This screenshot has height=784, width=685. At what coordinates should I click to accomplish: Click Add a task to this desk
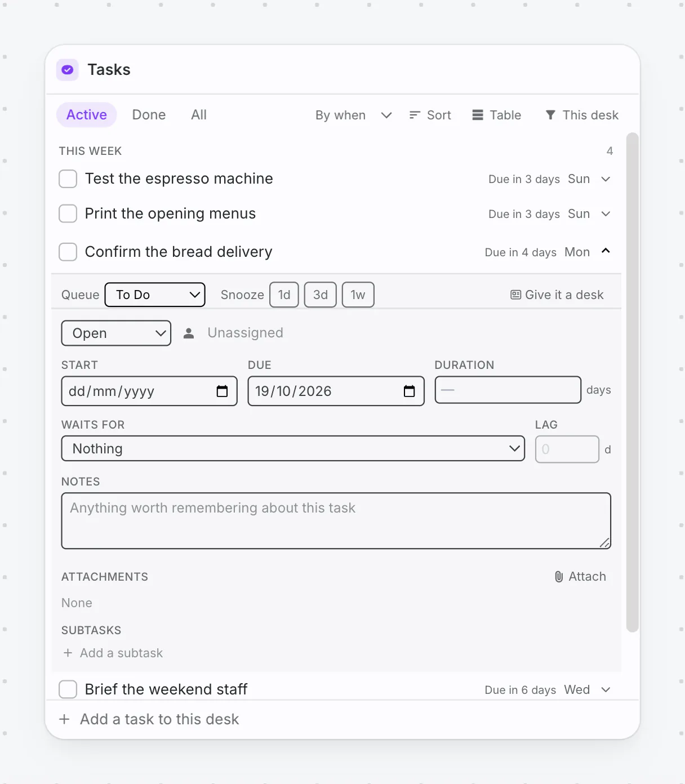(159, 719)
